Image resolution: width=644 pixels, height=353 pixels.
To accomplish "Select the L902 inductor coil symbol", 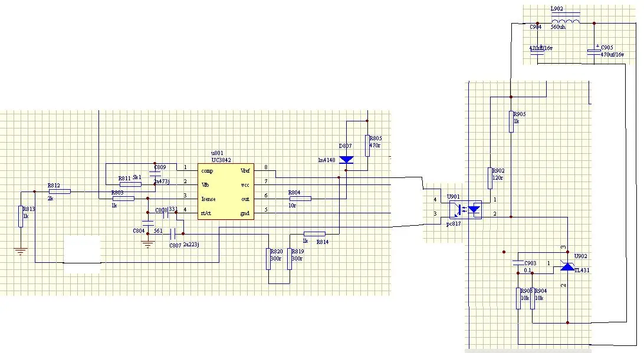I will pos(566,19).
